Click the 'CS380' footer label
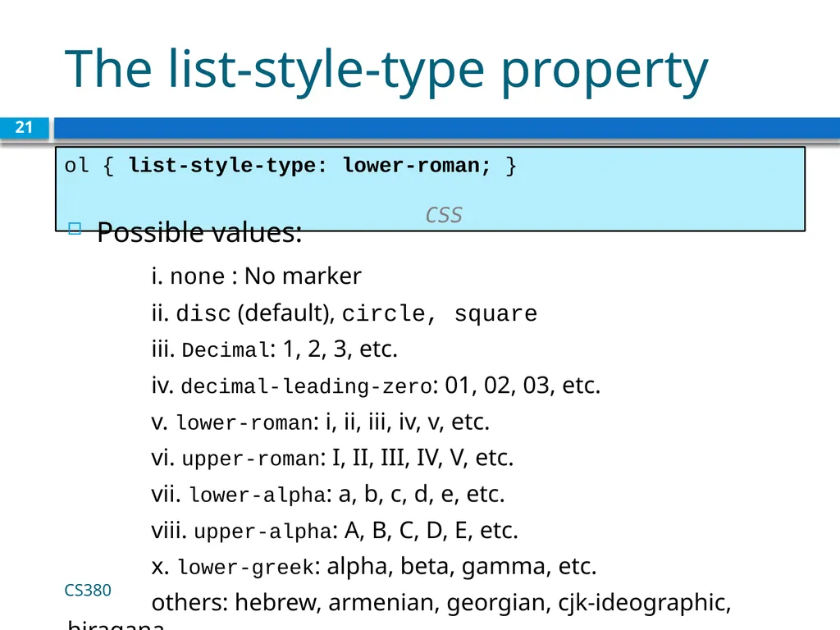This screenshot has height=630, width=840. pyautogui.click(x=88, y=591)
